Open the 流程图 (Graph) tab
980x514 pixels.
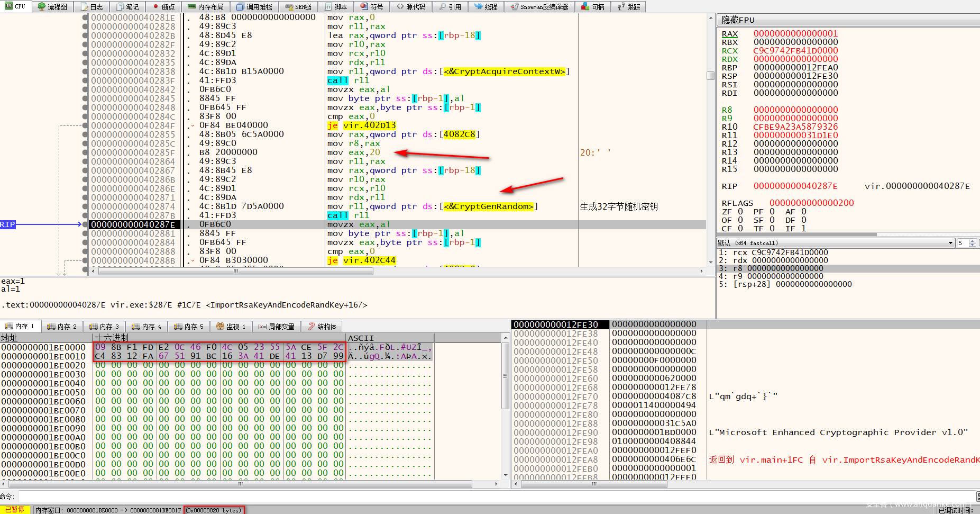tap(53, 7)
